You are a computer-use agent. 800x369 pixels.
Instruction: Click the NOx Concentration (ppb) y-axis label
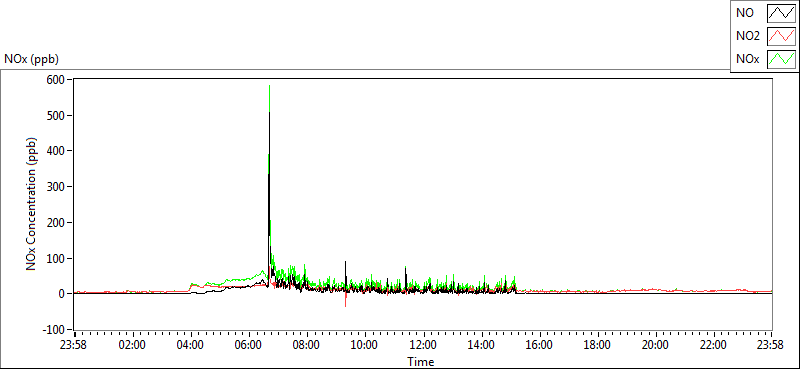32,204
